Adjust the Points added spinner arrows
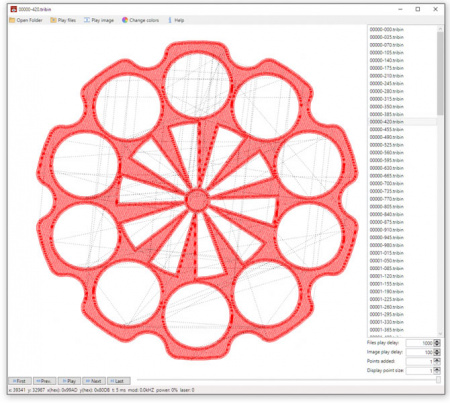Image resolution: width=450 pixels, height=403 pixels. [x=437, y=361]
